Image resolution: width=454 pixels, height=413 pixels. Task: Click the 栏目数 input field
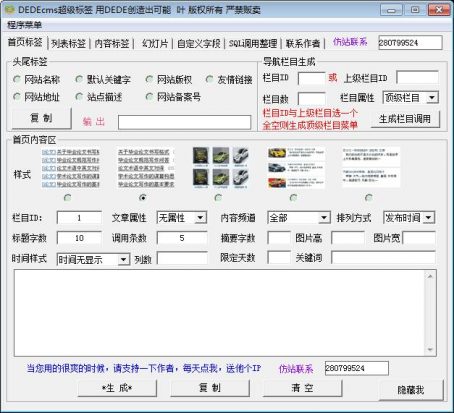click(x=311, y=99)
